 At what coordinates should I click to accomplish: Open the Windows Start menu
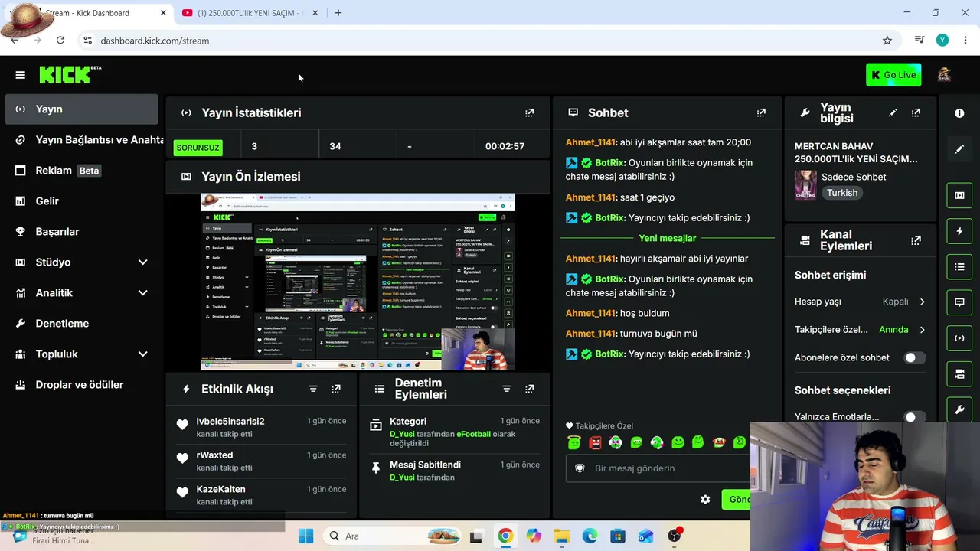[305, 536]
